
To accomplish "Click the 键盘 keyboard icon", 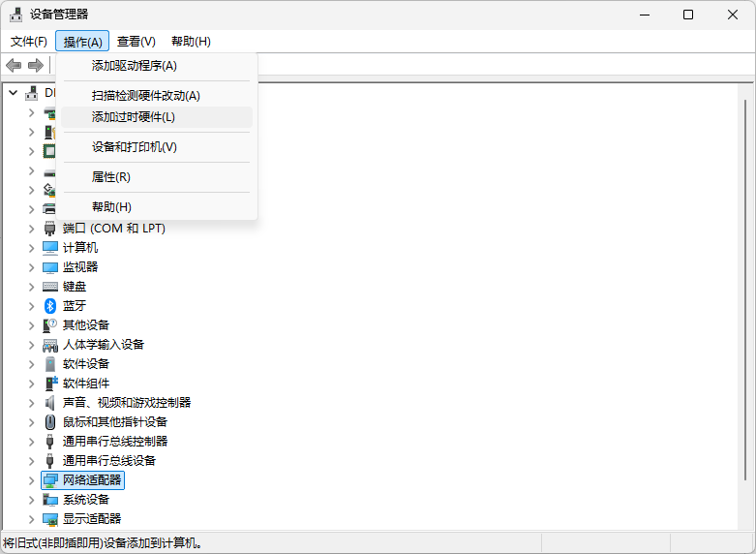I will pos(50,287).
